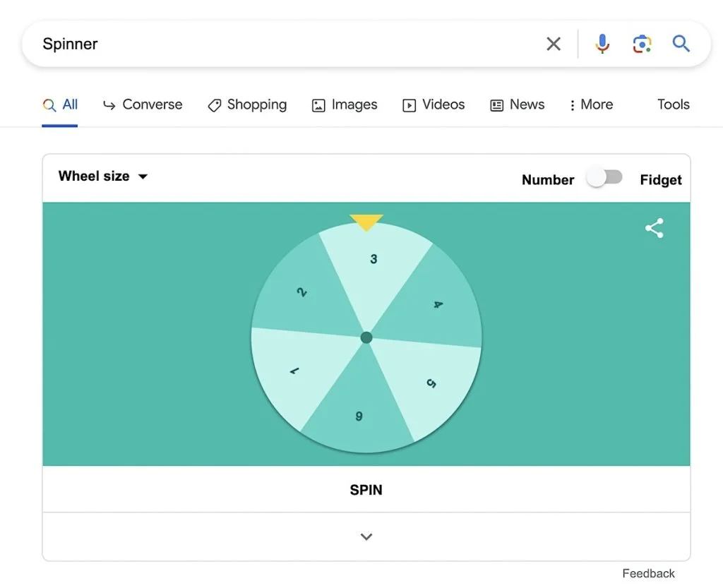Click the Shopping tag icon

(x=214, y=104)
